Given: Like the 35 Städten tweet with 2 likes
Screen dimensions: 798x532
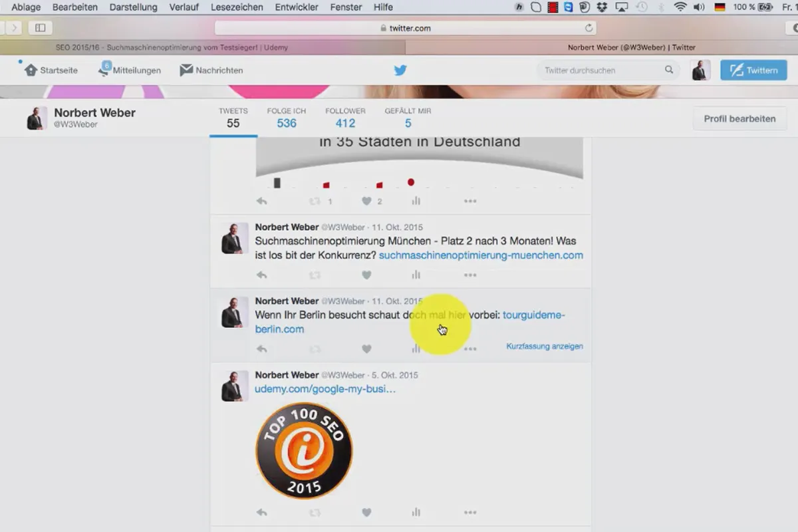Looking at the screenshot, I should click(x=366, y=201).
